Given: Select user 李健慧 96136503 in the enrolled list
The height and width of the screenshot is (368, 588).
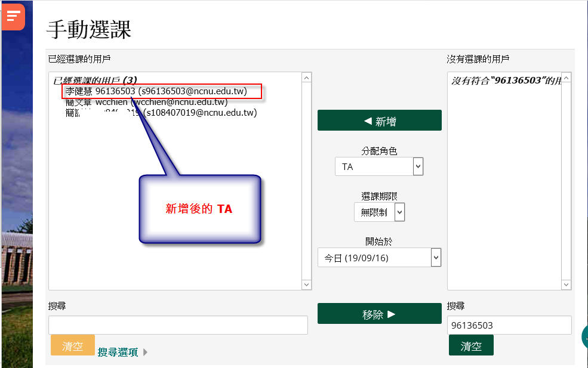Looking at the screenshot, I should 162,91.
